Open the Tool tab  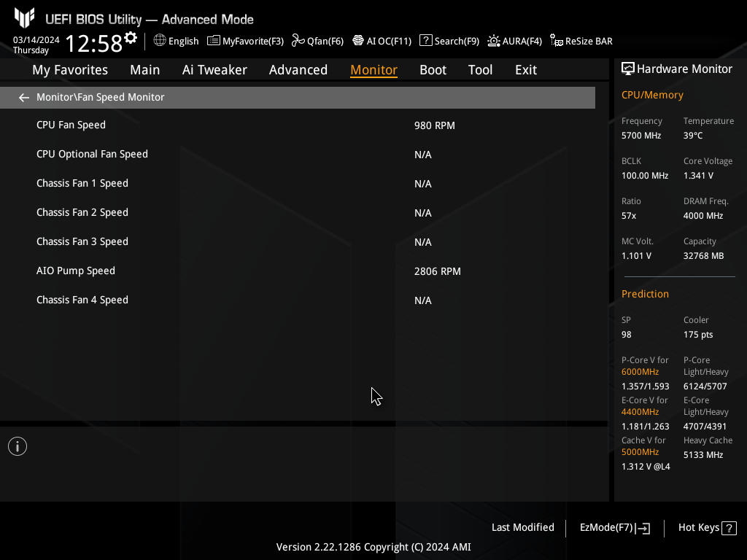tap(480, 70)
